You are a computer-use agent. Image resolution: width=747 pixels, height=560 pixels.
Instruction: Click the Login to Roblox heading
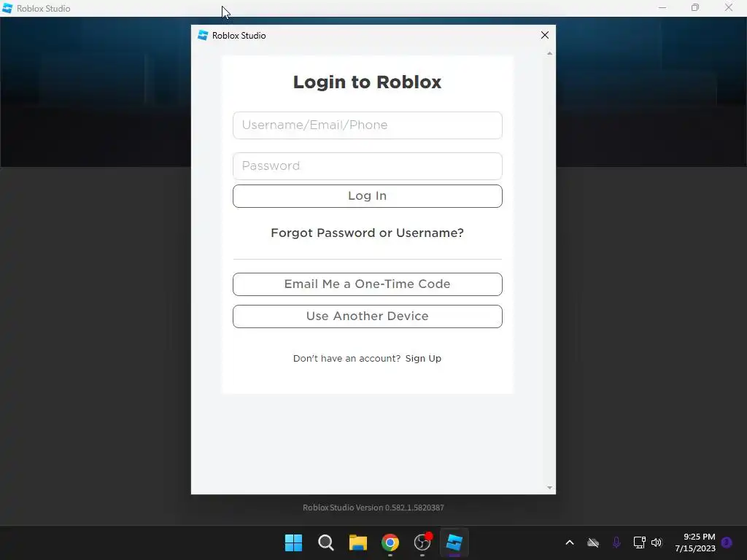click(368, 82)
